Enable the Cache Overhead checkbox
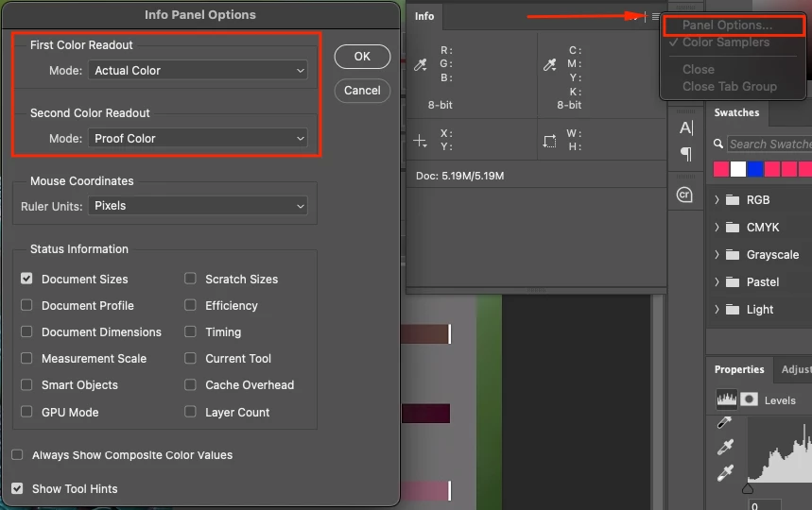Screen dimensions: 812x510 pyautogui.click(x=190, y=384)
